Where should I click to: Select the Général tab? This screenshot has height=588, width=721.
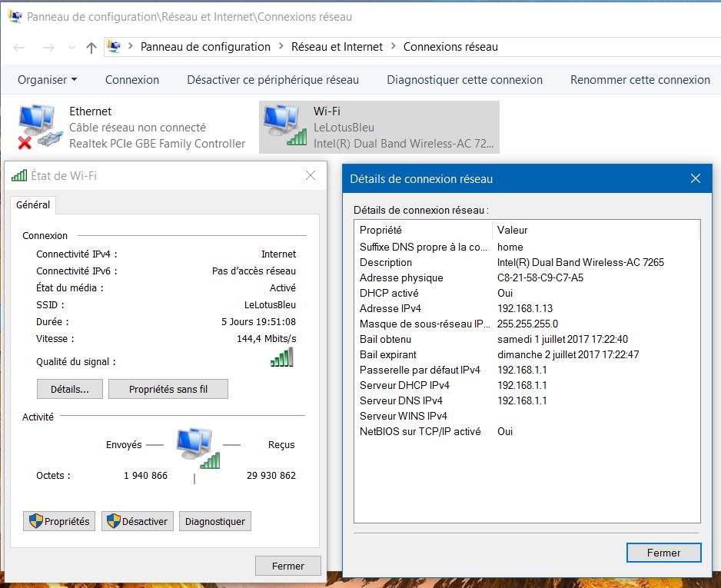tap(33, 205)
